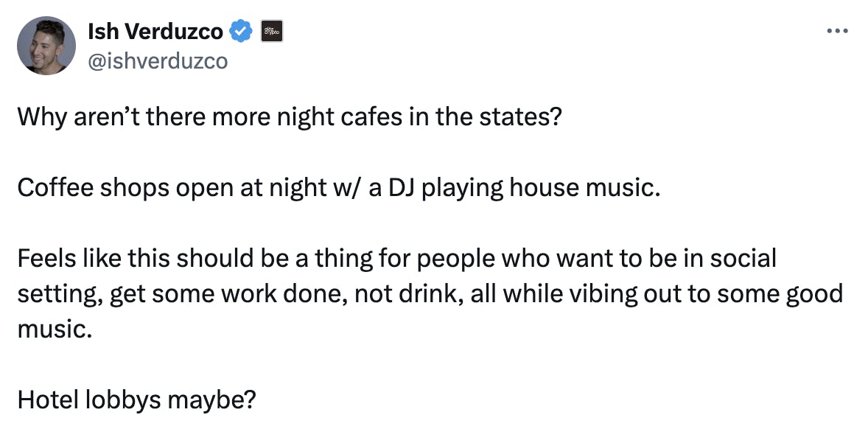The image size is (868, 429).
Task: Click the standalone "music." line in the tweet
Action: click(54, 329)
